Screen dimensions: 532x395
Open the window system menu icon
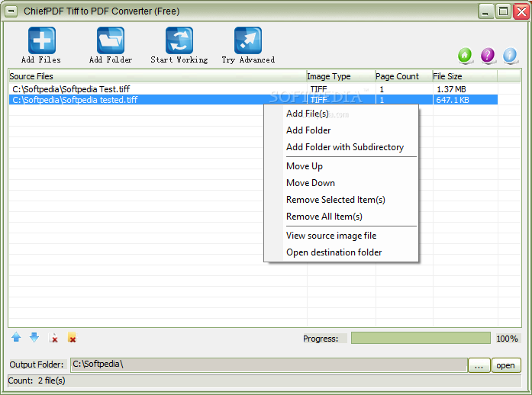coord(11,11)
